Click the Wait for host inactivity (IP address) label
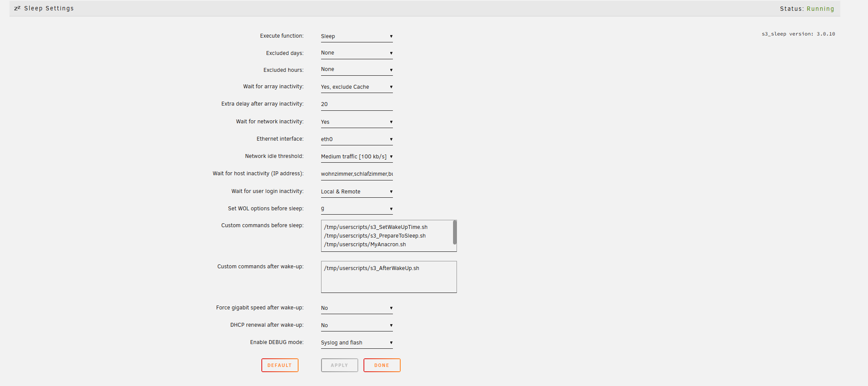The width and height of the screenshot is (868, 386). [258, 174]
